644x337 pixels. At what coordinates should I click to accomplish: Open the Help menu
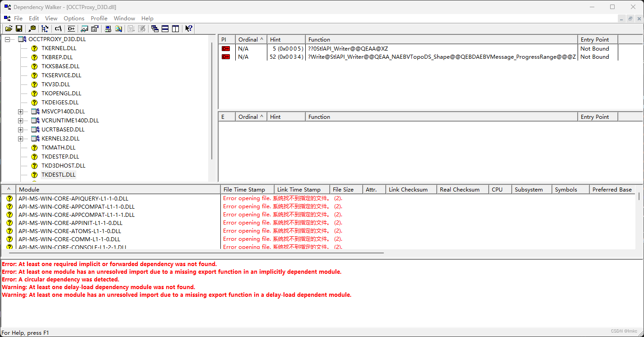pos(147,18)
